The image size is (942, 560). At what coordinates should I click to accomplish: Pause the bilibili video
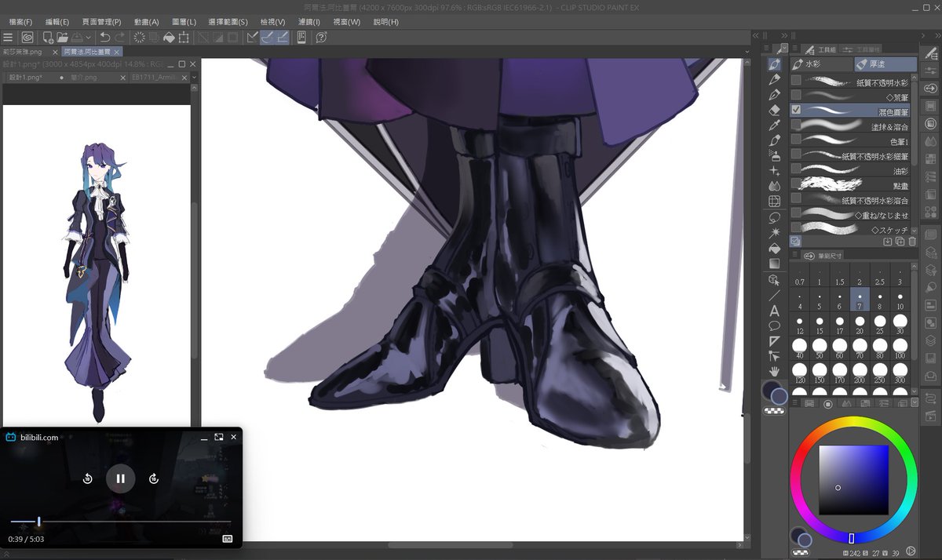pos(121,478)
